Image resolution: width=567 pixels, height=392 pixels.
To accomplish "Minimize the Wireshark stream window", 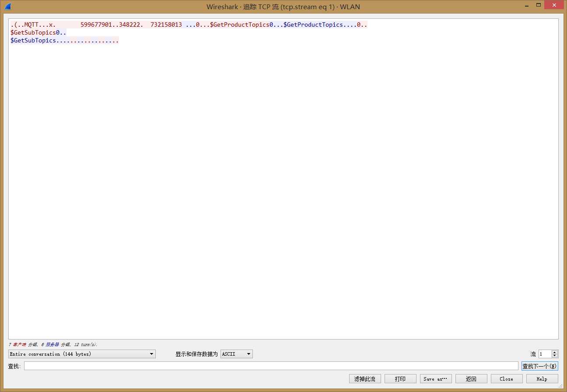I will (527, 6).
